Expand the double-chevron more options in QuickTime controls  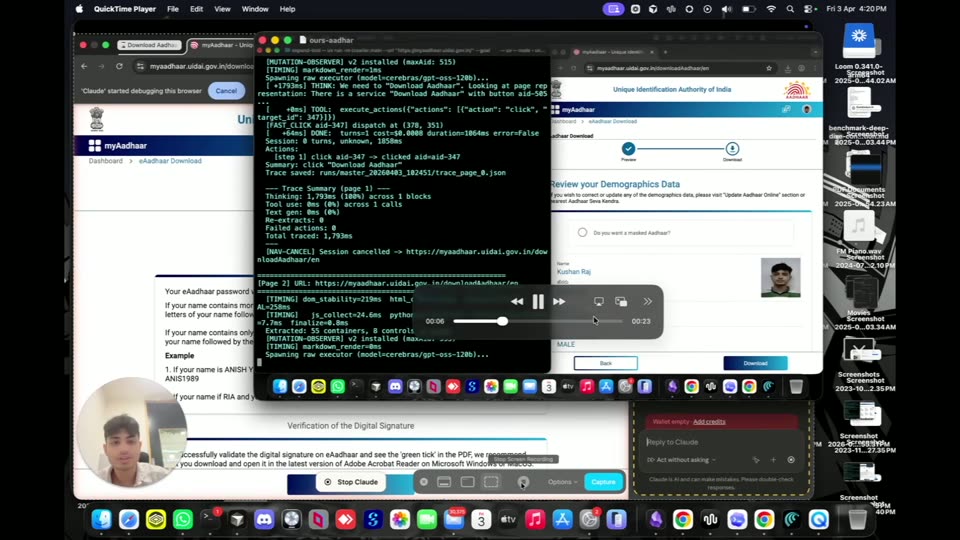(647, 301)
